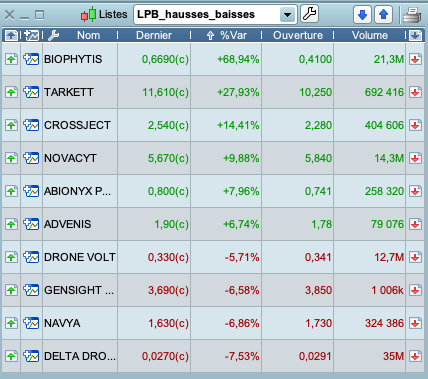Move BIOPHYTIS row up with green arrow
This screenshot has height=379, width=428.
(x=11, y=60)
